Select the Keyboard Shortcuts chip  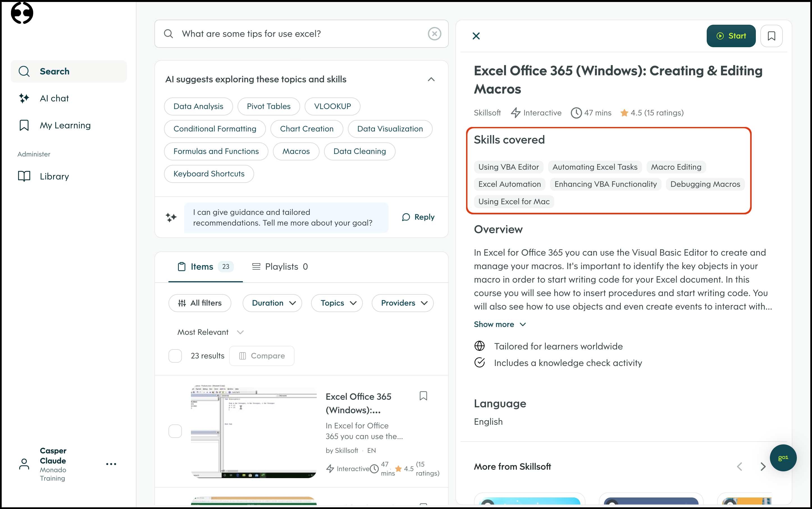coord(209,174)
